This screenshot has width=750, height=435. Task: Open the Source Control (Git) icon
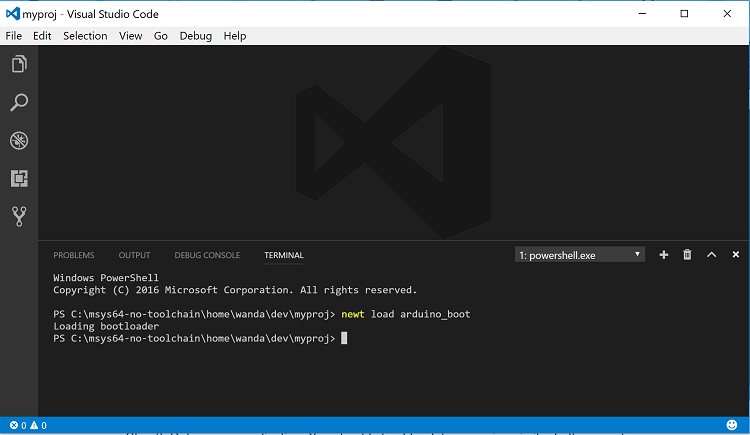19,216
